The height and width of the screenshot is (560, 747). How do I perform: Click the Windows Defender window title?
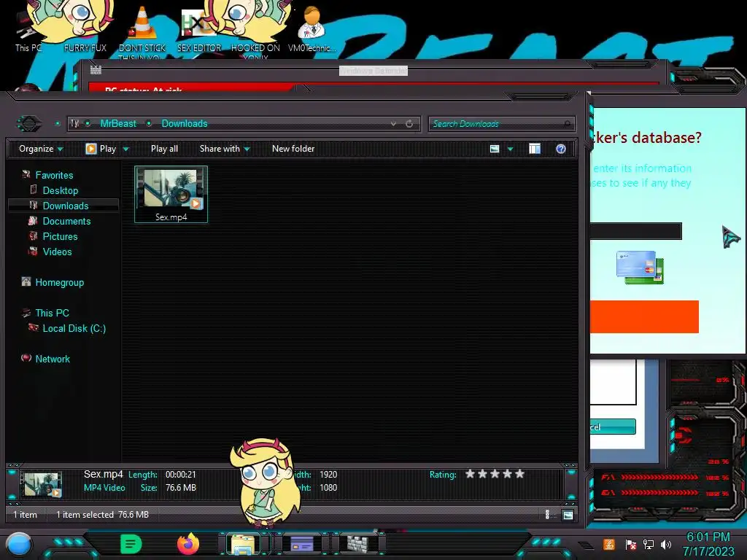click(373, 71)
